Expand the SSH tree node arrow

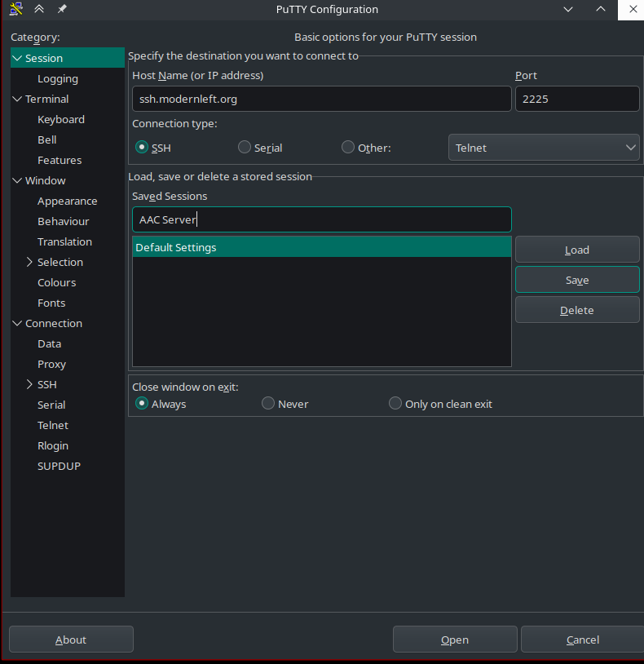29,384
